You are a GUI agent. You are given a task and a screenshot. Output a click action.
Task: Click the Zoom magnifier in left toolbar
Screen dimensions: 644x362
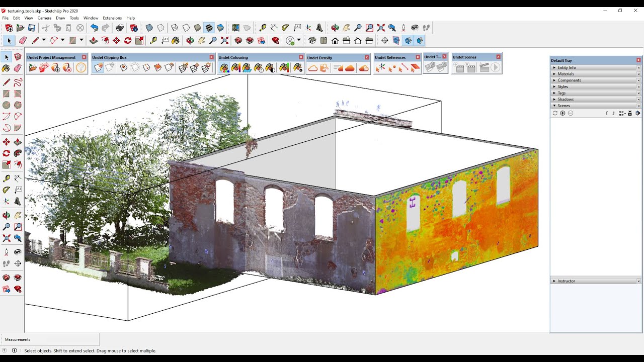pos(6,227)
